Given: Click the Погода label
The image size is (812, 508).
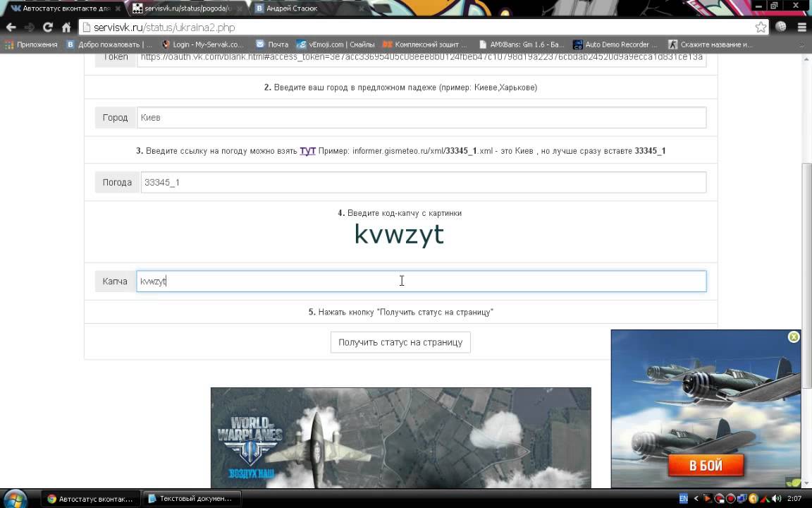Looking at the screenshot, I should (x=117, y=183).
